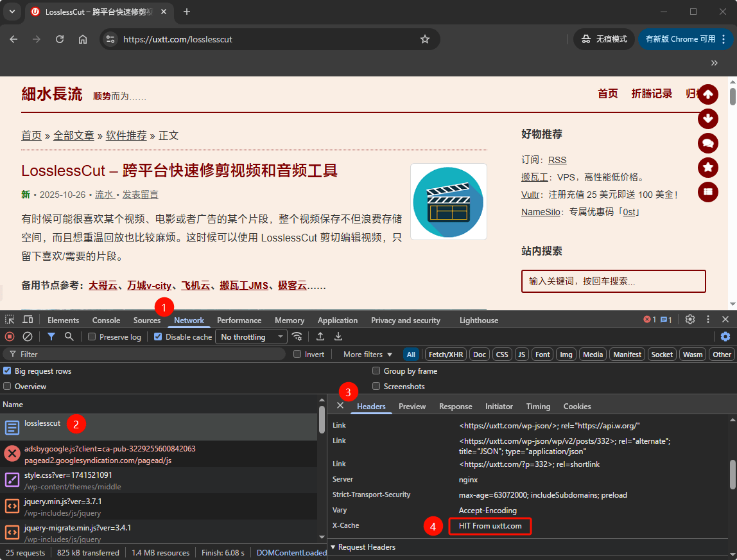Clear the network log

pos(28,337)
